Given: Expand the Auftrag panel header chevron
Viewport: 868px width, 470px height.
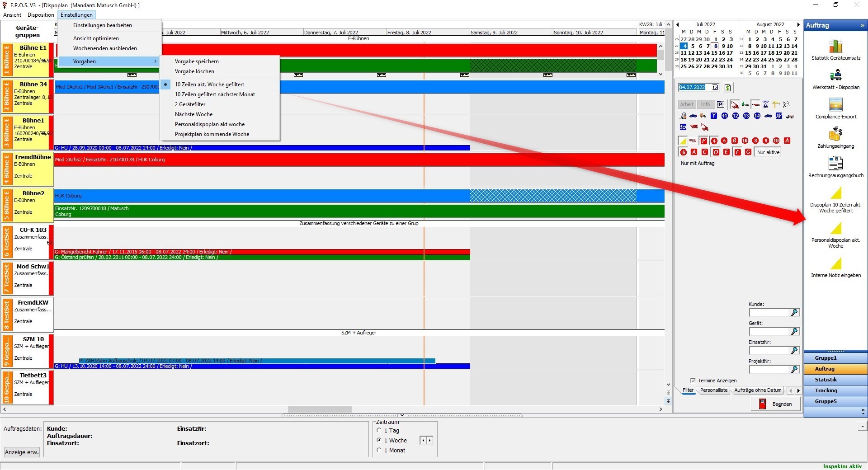Looking at the screenshot, I should (862, 26).
